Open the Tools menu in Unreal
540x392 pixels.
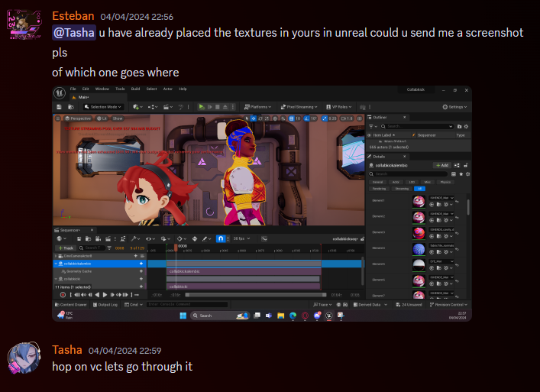pos(120,89)
